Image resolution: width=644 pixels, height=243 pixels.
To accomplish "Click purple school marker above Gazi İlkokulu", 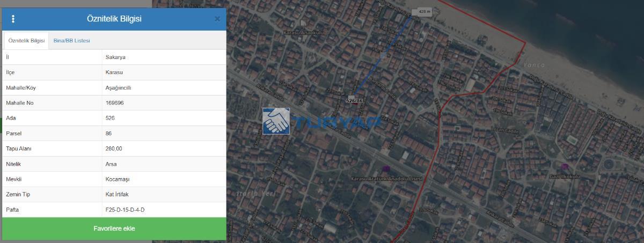I will click(564, 167).
